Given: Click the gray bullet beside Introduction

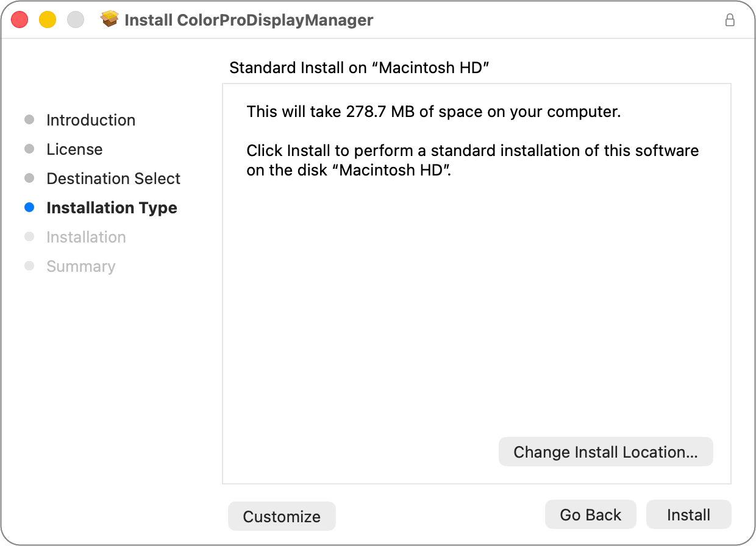Looking at the screenshot, I should pyautogui.click(x=29, y=119).
